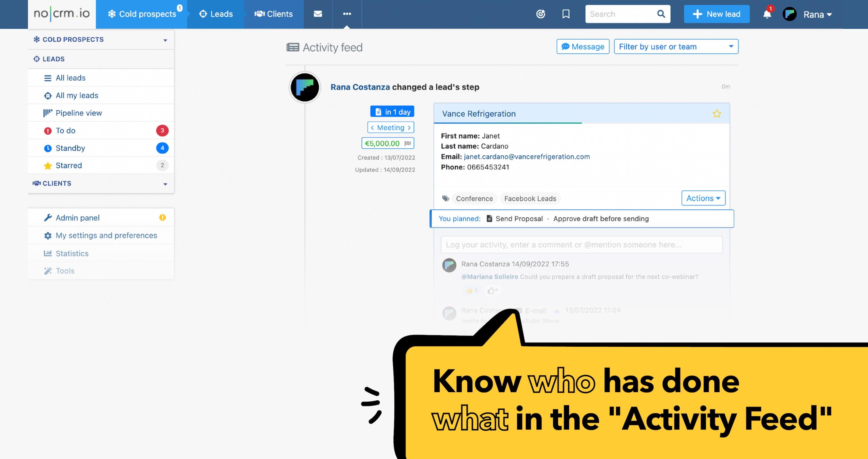Click email janet.cardano@vancerefrigeration.com
Viewport: 868px width, 459px height.
527,157
